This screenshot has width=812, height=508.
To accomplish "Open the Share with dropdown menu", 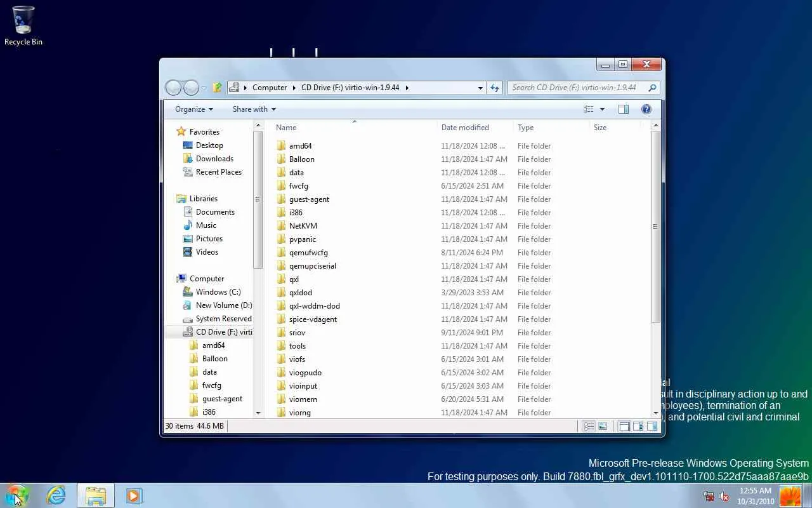I will (254, 109).
